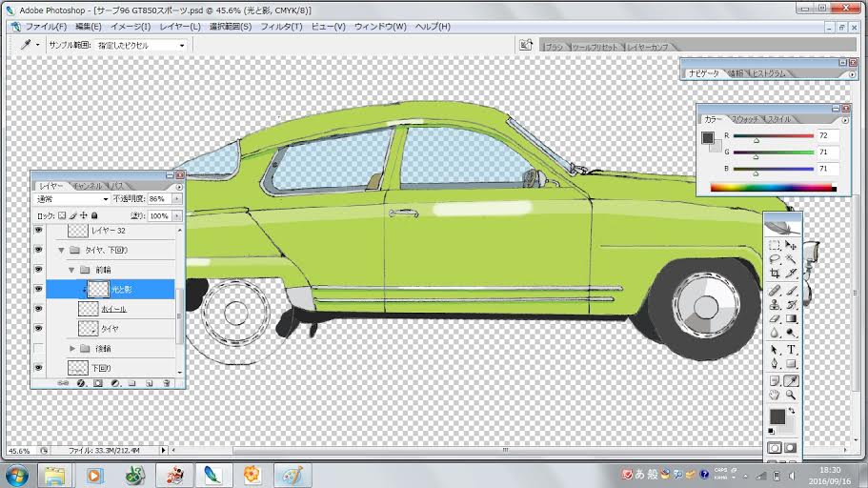This screenshot has height=488, width=868.
Task: Collapse the タイヤ、下回り group
Action: pos(61,251)
